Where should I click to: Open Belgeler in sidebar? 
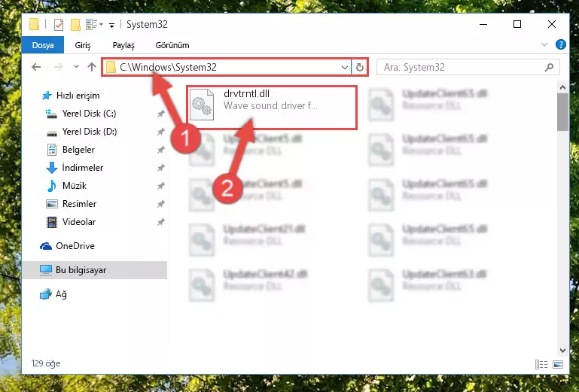click(78, 150)
